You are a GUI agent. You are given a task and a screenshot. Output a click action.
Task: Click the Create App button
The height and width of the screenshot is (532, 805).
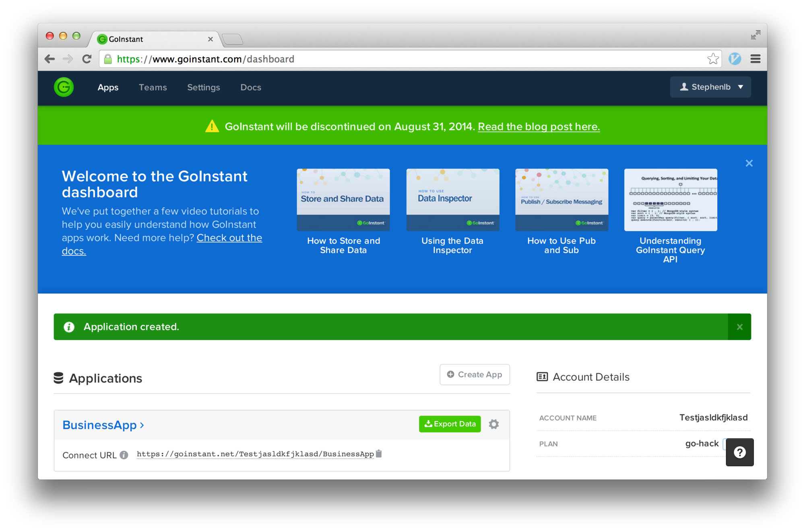475,375
